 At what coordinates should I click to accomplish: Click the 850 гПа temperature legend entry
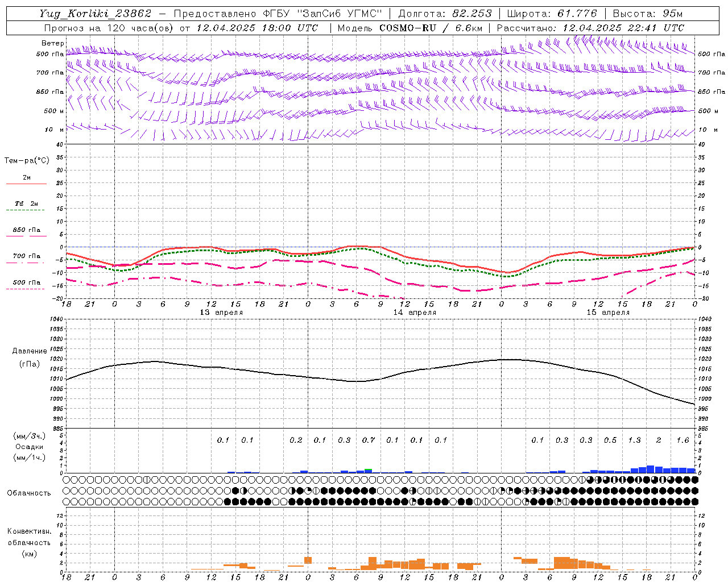[x=27, y=230]
